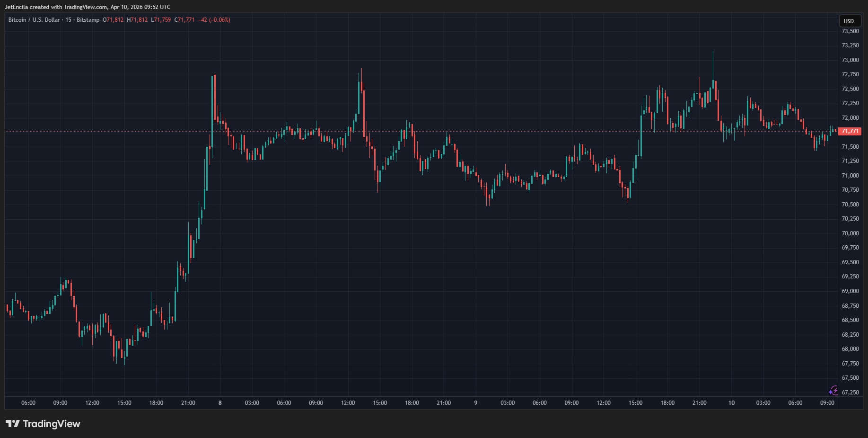Click the red 71,771 current price label
868x438 pixels.
click(x=850, y=131)
